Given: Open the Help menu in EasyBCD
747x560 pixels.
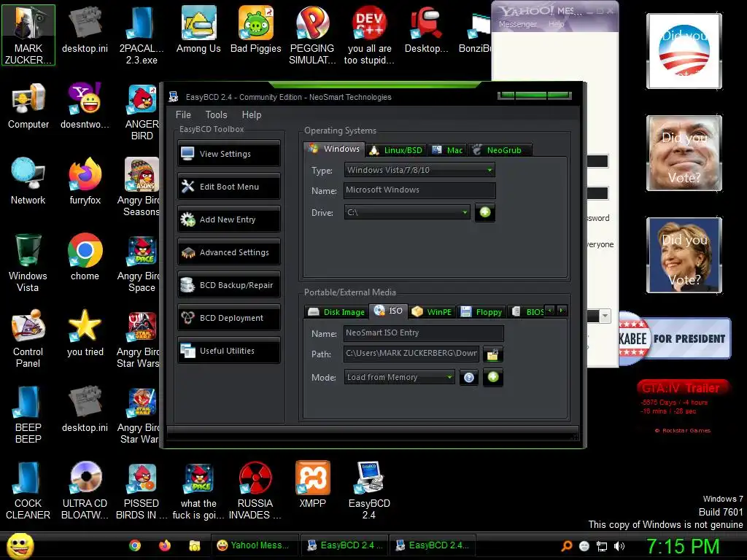Looking at the screenshot, I should click(252, 114).
